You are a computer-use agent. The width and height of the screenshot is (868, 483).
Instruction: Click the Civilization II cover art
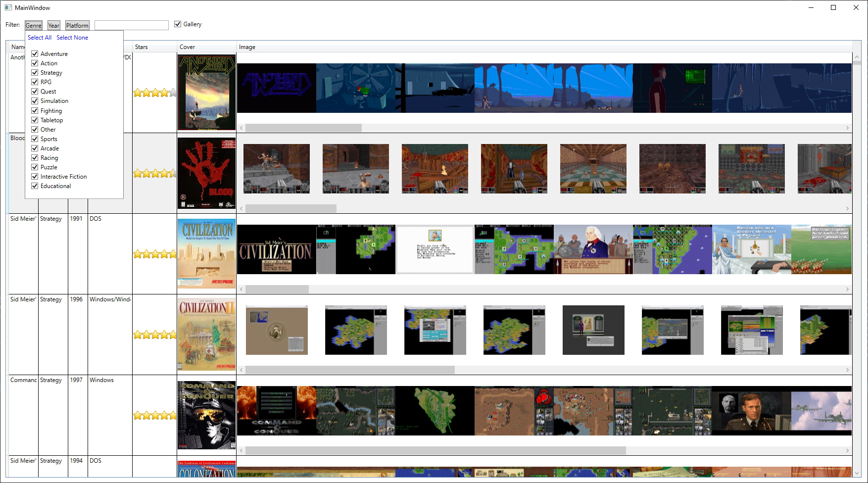coord(207,335)
